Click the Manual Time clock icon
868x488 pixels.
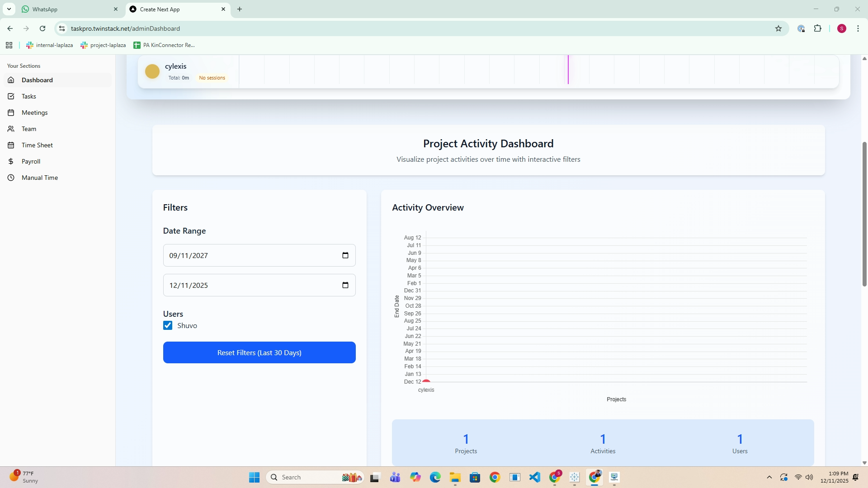[11, 178]
